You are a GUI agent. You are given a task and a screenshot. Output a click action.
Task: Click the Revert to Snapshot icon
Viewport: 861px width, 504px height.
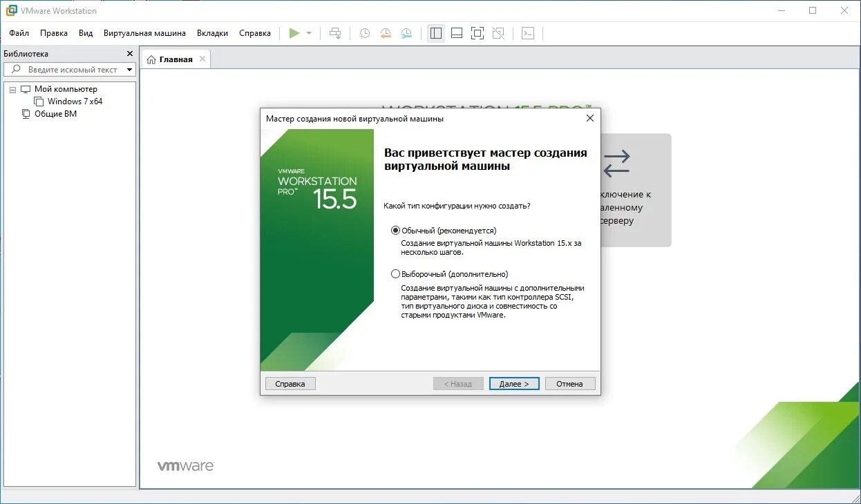(386, 33)
